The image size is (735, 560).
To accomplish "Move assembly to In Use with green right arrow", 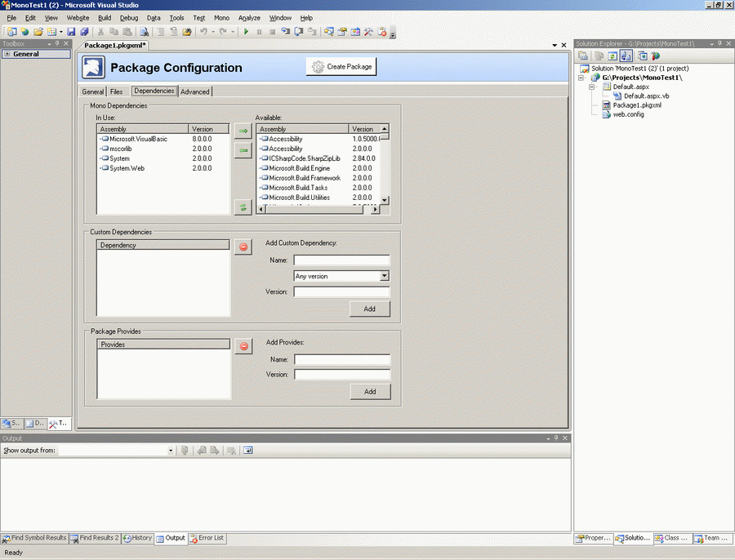I will click(x=243, y=131).
